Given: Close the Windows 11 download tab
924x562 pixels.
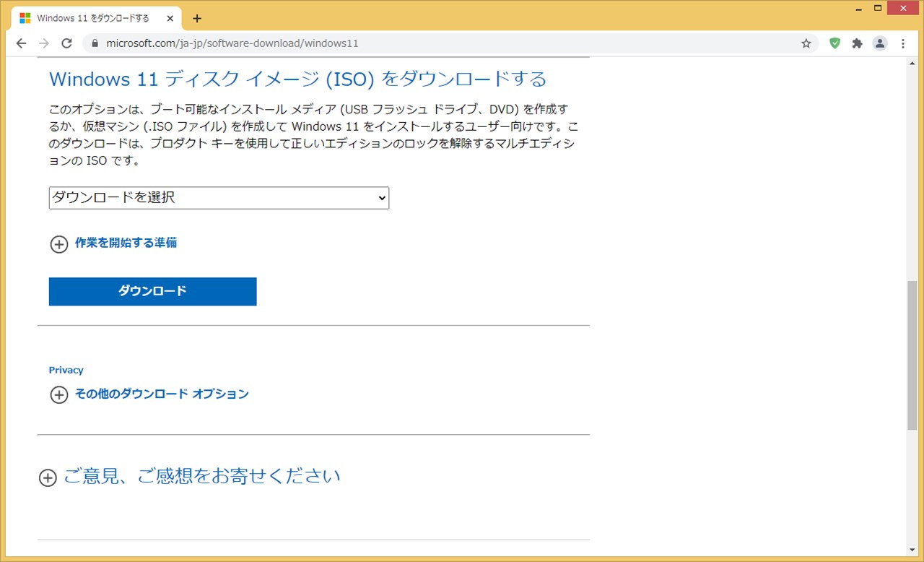Looking at the screenshot, I should pyautogui.click(x=170, y=18).
